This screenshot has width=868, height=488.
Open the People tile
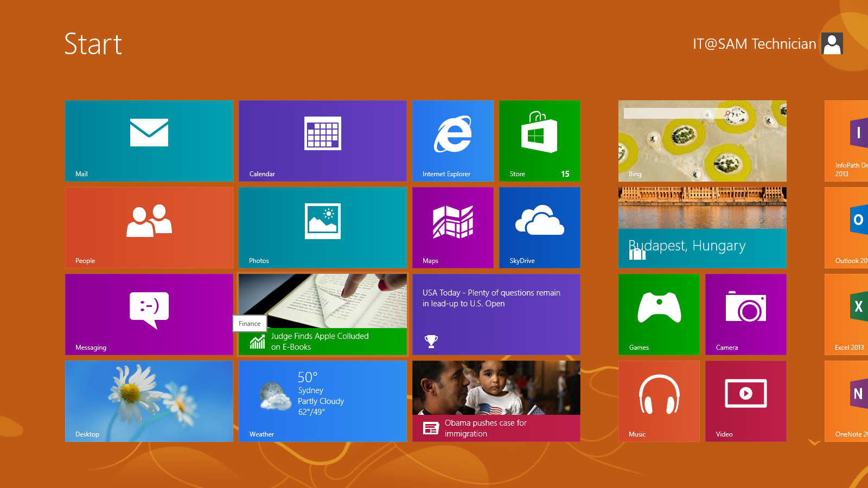149,228
